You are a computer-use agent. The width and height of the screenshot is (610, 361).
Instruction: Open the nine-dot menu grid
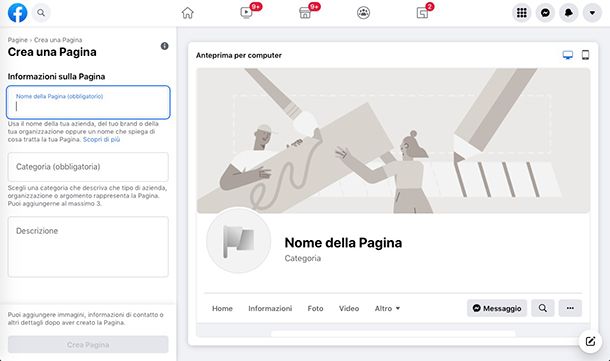(x=522, y=13)
